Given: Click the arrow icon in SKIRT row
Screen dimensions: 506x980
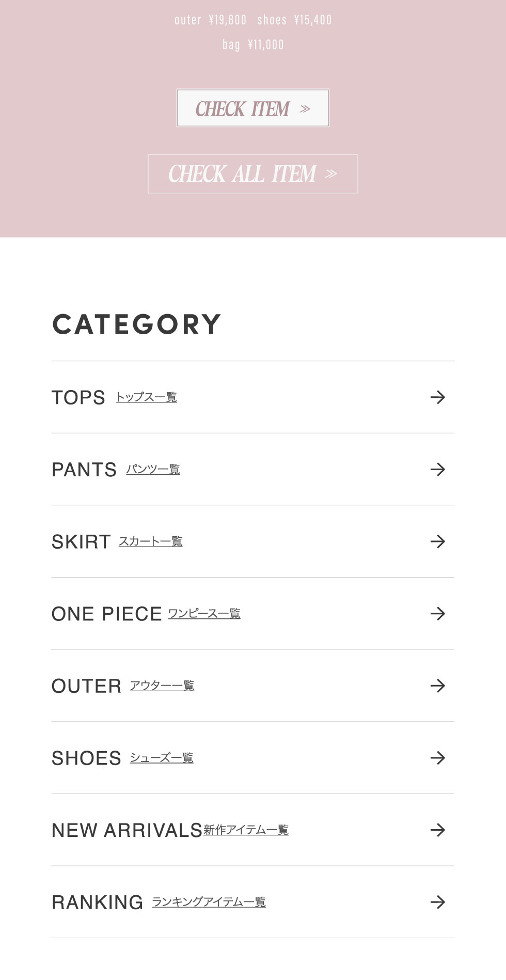Looking at the screenshot, I should tap(437, 541).
